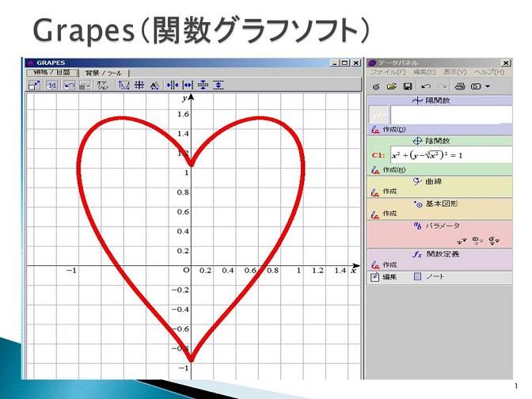This screenshot has height=399, width=532.
Task: Open the 編集(E) menu in data panel
Action: click(x=424, y=72)
